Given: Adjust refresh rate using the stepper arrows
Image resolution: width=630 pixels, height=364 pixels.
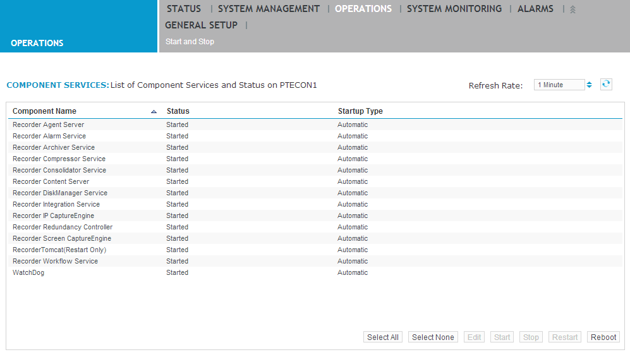Looking at the screenshot, I should [589, 84].
